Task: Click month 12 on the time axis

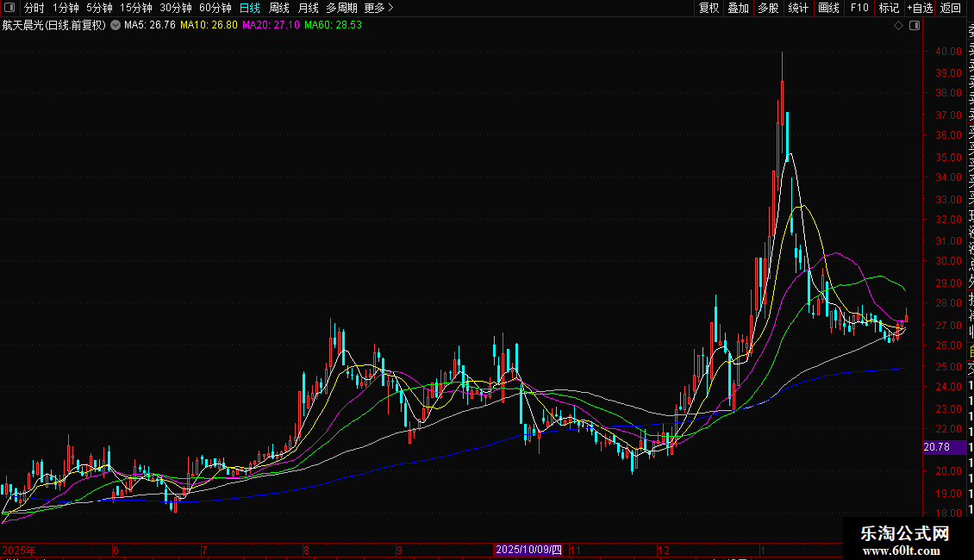Action: tap(664, 550)
